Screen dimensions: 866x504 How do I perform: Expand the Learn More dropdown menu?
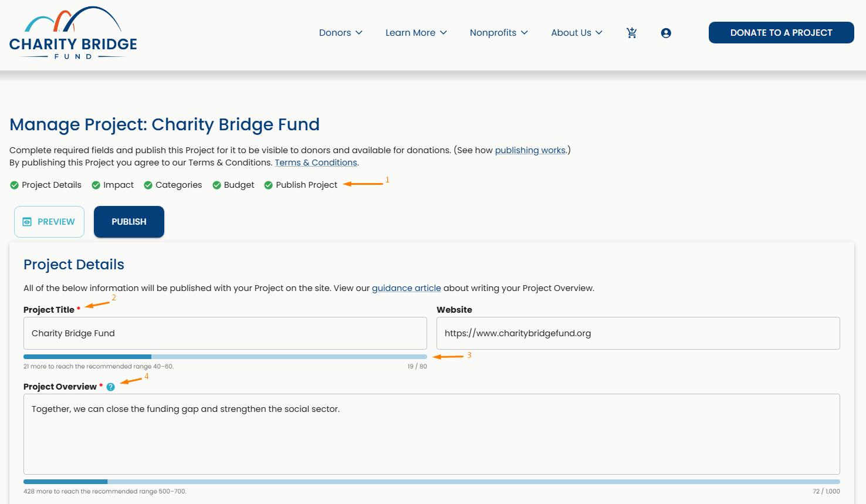(x=416, y=33)
